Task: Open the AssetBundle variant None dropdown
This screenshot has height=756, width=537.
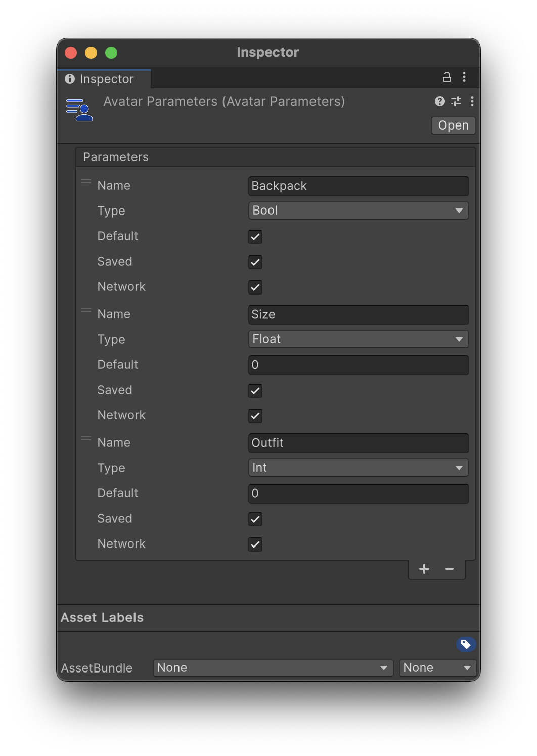Action: (437, 668)
